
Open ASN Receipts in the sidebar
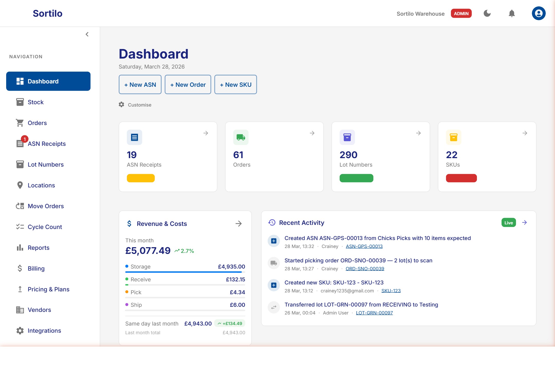click(48, 144)
